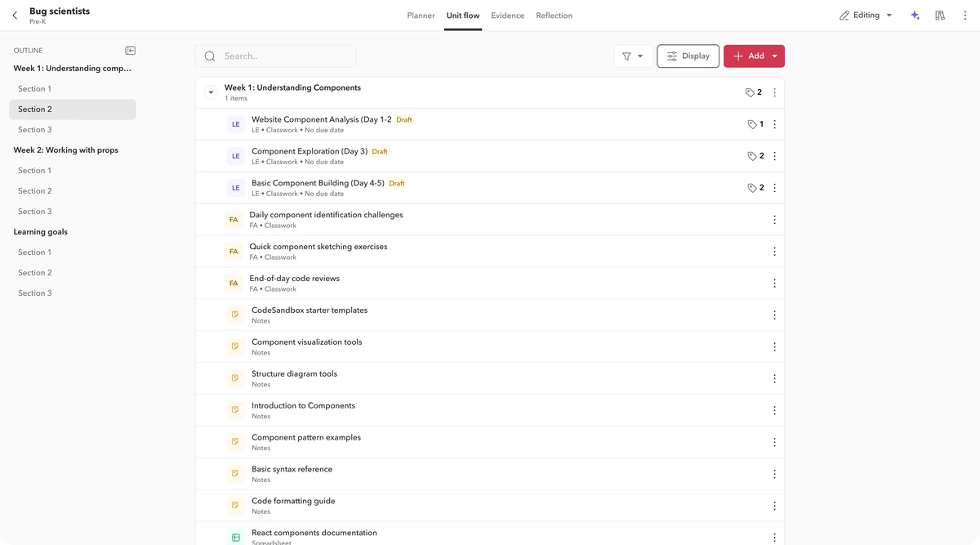
Task: Open Component pattern examples note
Action: coord(490,442)
